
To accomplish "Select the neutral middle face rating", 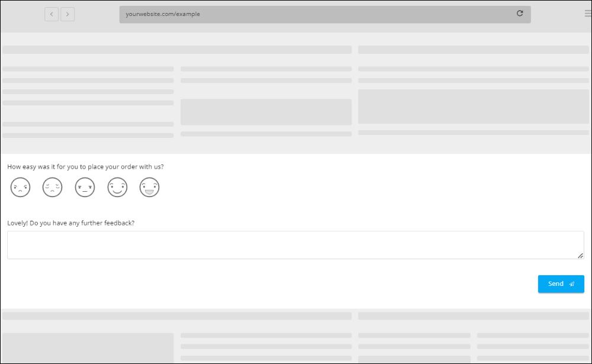I will tap(85, 187).
